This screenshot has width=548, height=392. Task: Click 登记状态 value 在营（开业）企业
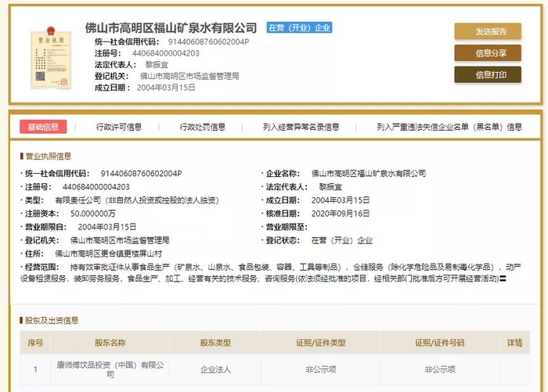342,240
